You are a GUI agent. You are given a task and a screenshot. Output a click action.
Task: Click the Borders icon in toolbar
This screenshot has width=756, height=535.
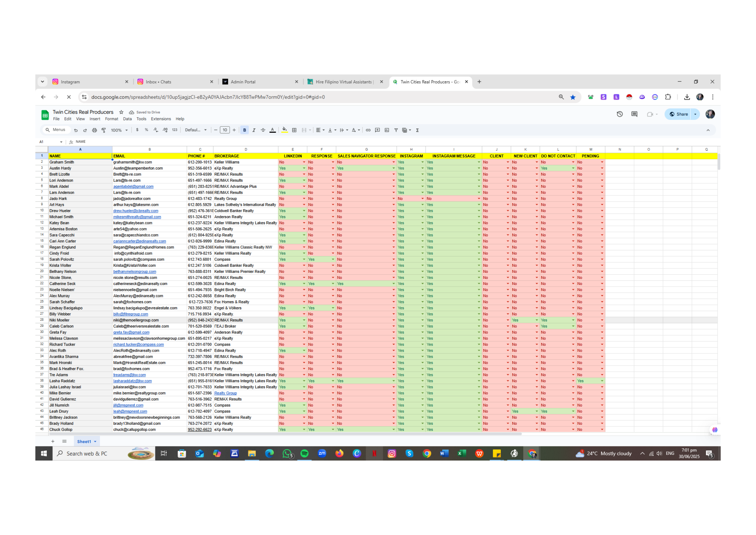pyautogui.click(x=294, y=130)
